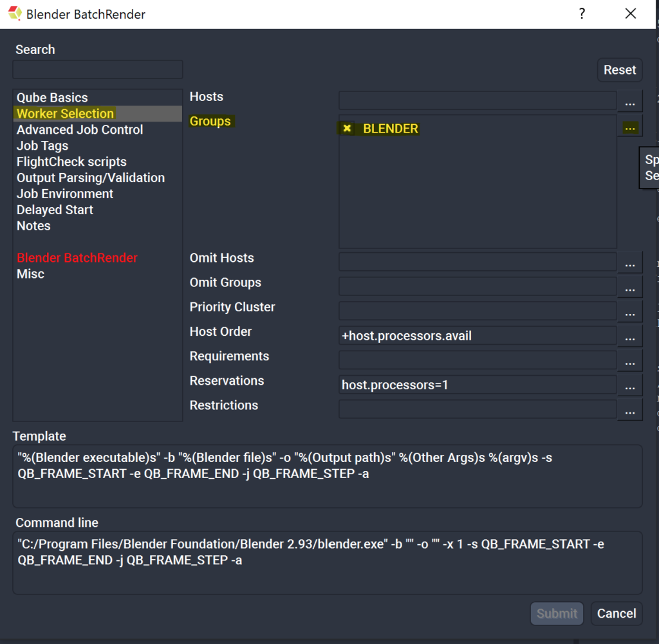Select Advanced Job Control section
Viewport: 659px width, 644px height.
point(80,130)
